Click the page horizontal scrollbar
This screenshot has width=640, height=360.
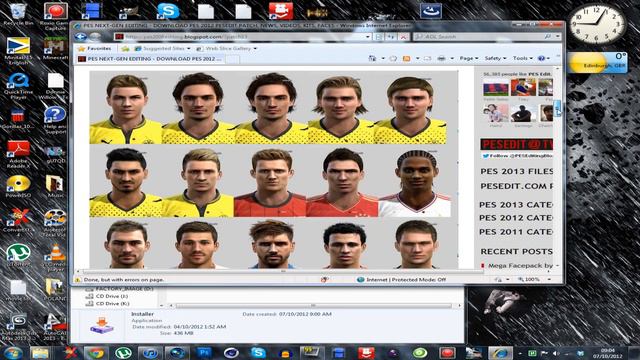point(283,271)
